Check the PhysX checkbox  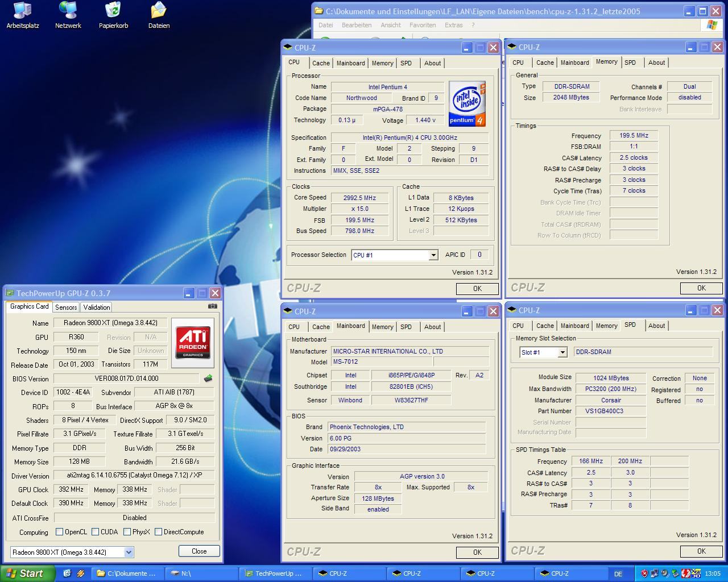127,532
